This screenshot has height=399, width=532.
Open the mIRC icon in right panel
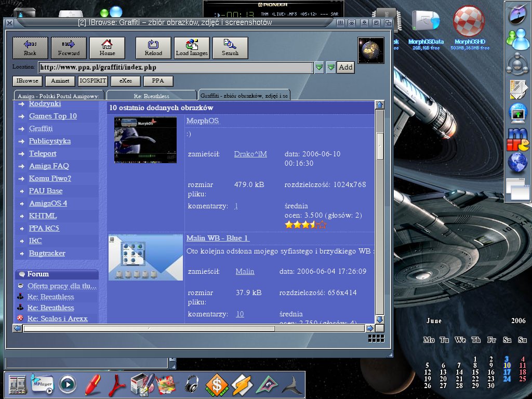518,139
